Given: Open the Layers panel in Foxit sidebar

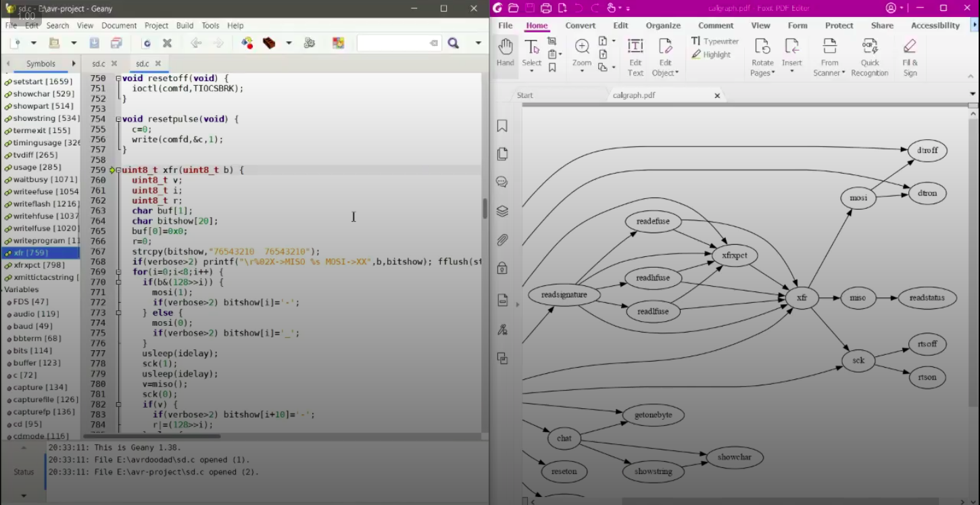Looking at the screenshot, I should 502,211.
